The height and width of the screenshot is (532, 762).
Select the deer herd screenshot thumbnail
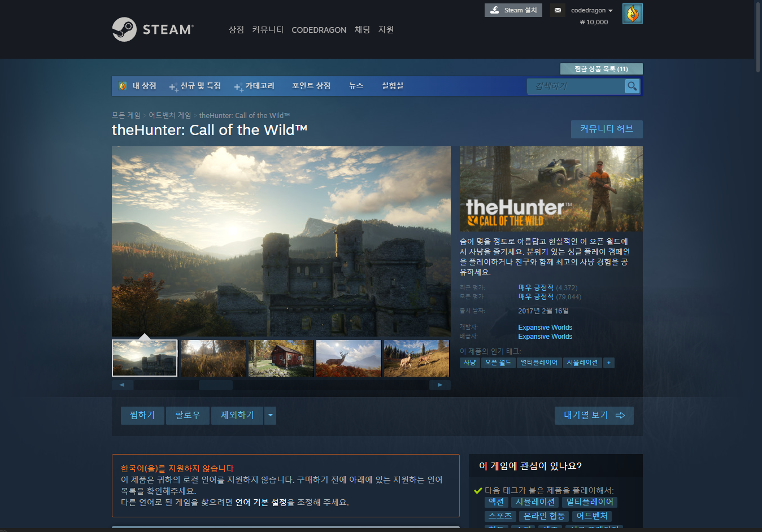[416, 358]
